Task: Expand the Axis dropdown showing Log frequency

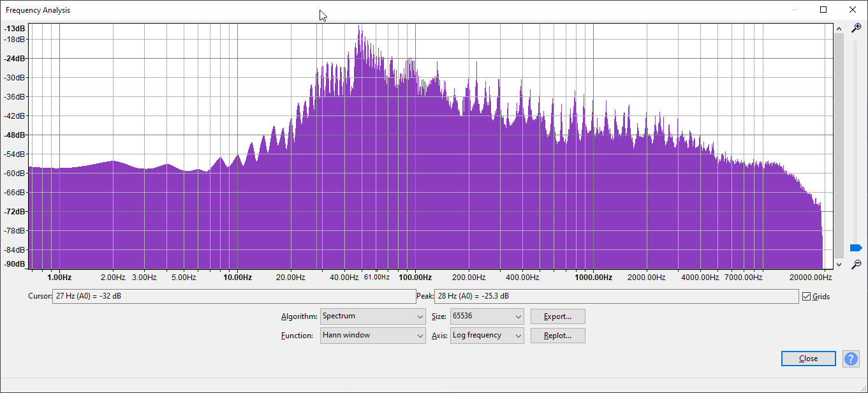Action: 487,336
